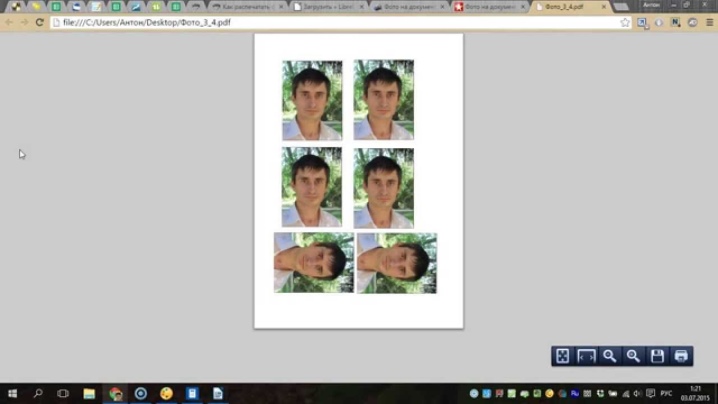This screenshot has height=404, width=718.
Task: Open File Explorer from the taskbar
Action: [89, 394]
